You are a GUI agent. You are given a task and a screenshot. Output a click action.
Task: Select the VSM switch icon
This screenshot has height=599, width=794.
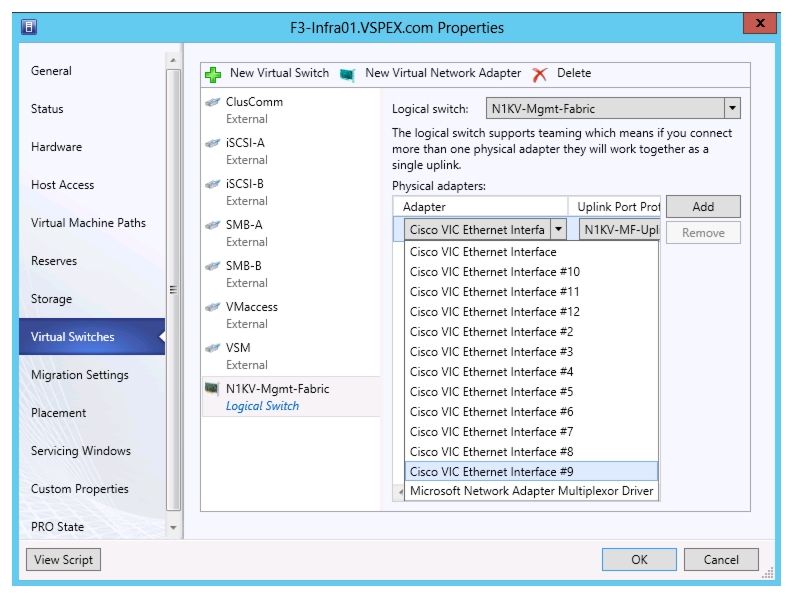pos(213,348)
